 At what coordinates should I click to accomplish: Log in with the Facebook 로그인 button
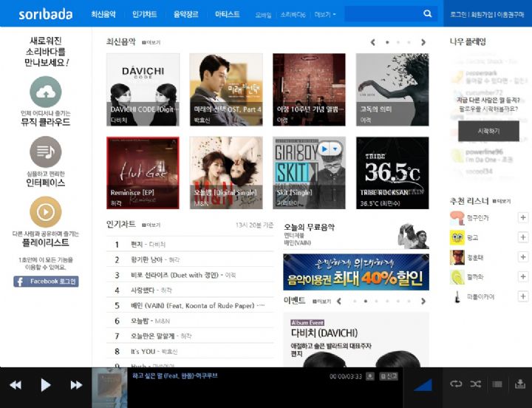pos(46,282)
